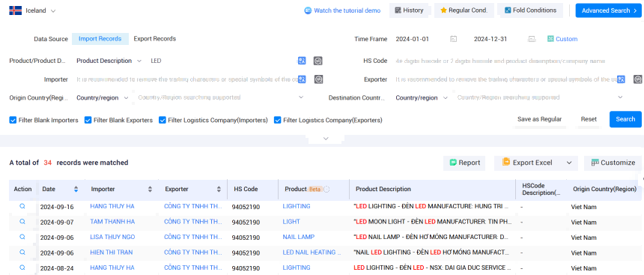The image size is (644, 275).
Task: Sort by Date column arrows
Action: tap(76, 189)
